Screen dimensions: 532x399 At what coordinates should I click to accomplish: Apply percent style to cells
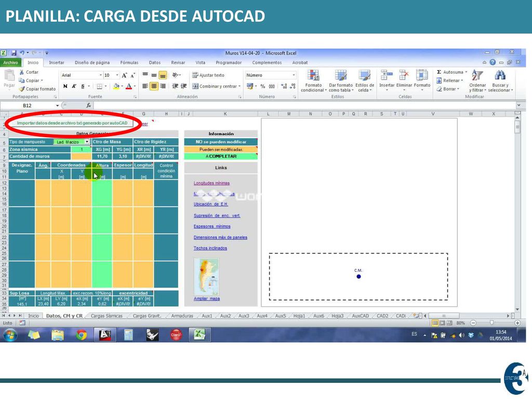262,86
